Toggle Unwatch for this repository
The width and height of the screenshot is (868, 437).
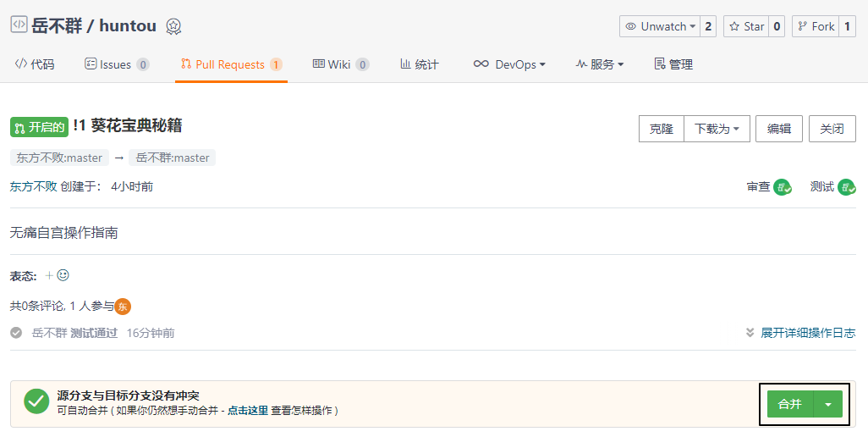click(659, 26)
